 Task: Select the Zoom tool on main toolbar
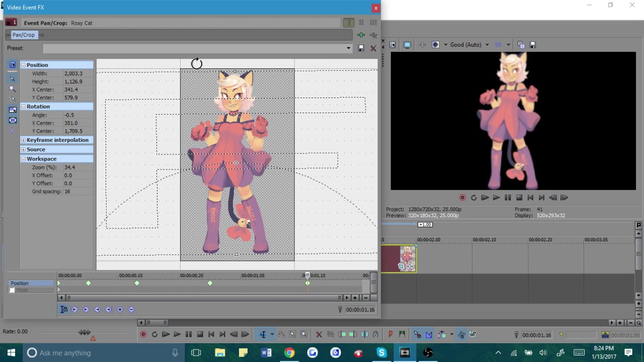304,334
